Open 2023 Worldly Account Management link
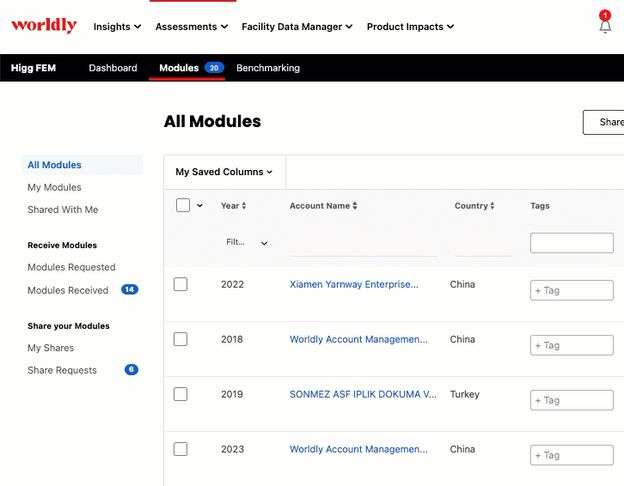624x486 pixels. coord(359,449)
